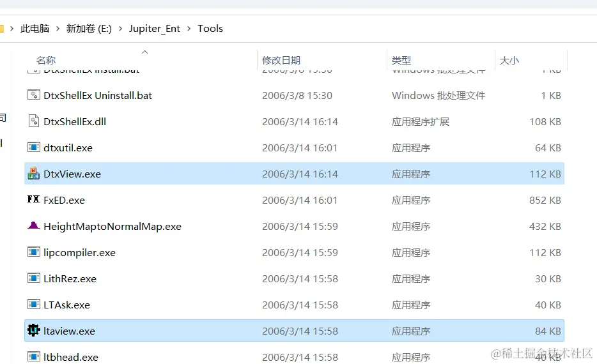Click the date 2006/3/8 15:30 of Uninstall.bat
The height and width of the screenshot is (364, 597).
click(297, 95)
